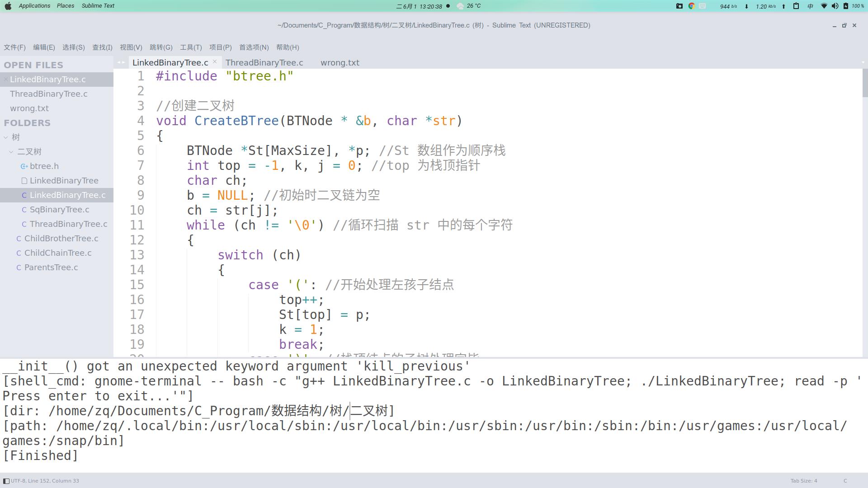Image resolution: width=868 pixels, height=488 pixels.
Task: Open SqBinaryTree.c in the sidebar
Action: (x=59, y=210)
